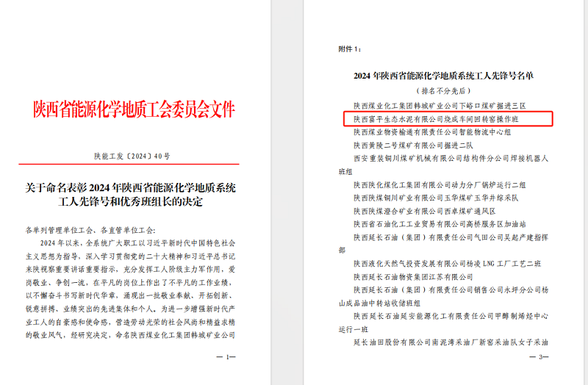Click entry 陕西煤业物资榆通有限责任公司智能物流中心组
Viewport: 588px width, 385px height.
(432, 132)
